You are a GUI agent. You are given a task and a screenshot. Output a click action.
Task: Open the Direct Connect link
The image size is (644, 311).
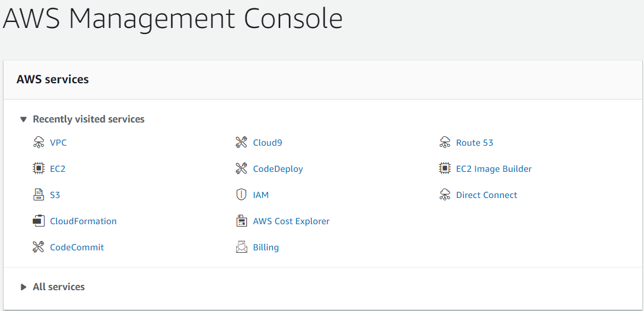pos(486,195)
